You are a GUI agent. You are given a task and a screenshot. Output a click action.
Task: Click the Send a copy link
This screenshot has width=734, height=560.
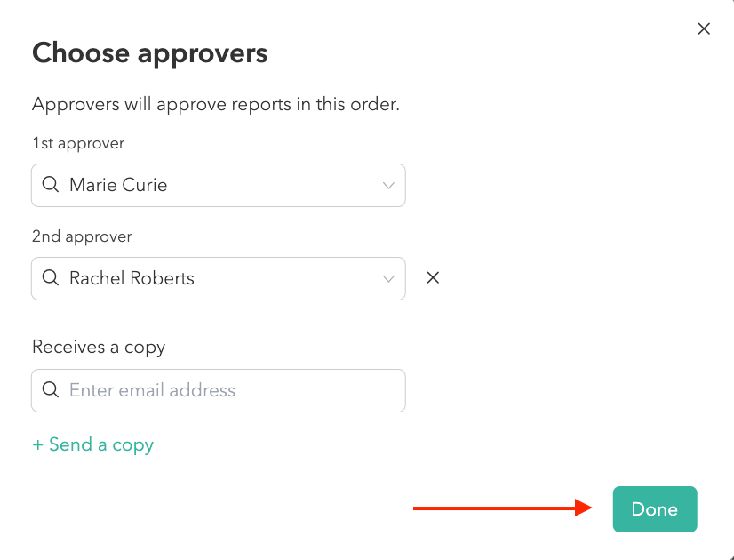100,445
